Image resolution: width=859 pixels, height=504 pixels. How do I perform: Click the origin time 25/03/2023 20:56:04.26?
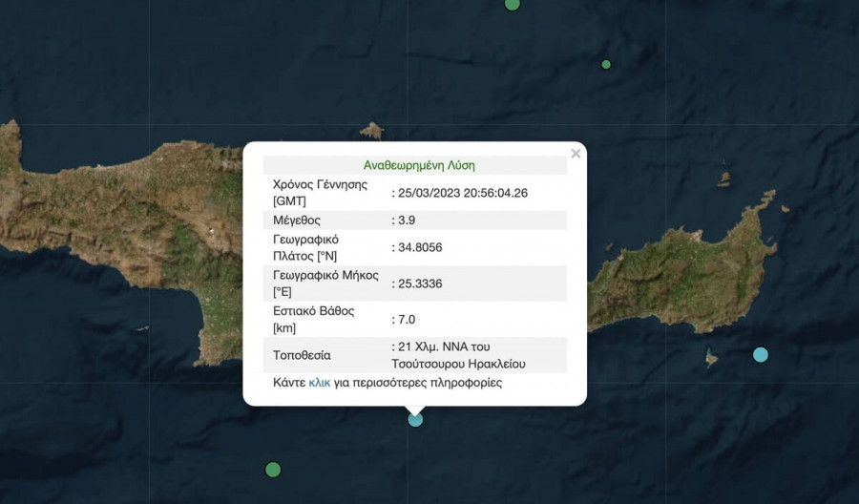463,192
